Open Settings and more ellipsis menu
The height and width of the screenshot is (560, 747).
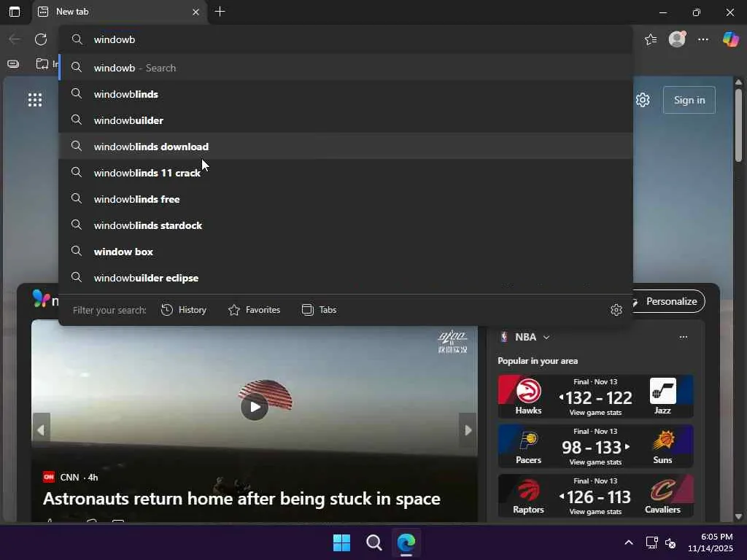coord(703,39)
